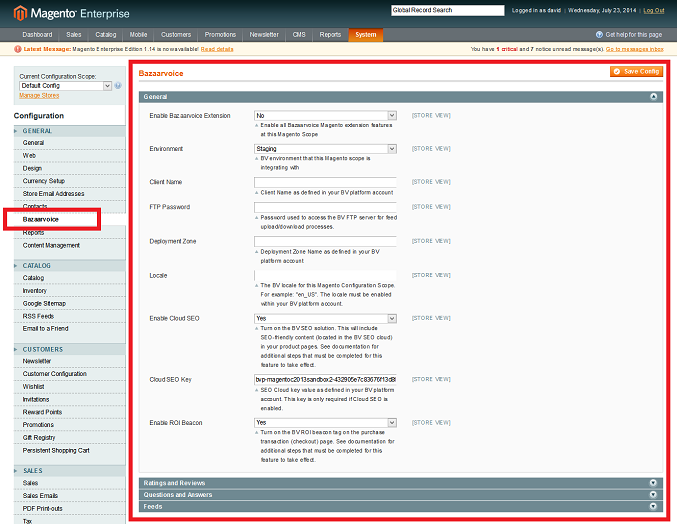Click the Locale input field
This screenshot has height=524, width=677.
[x=325, y=275]
